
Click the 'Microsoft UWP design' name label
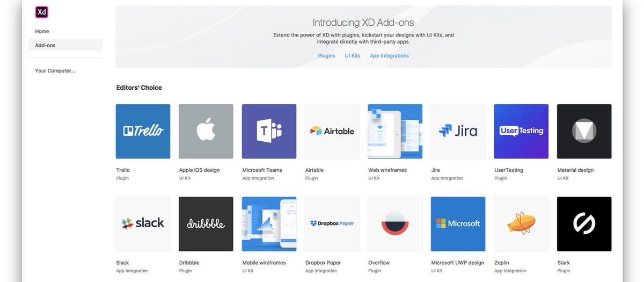pyautogui.click(x=458, y=263)
